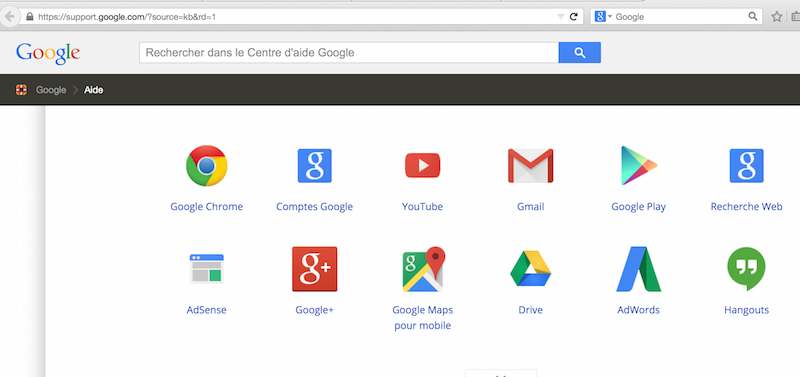Open the Google Play triangle icon
The height and width of the screenshot is (377, 800).
639,166
